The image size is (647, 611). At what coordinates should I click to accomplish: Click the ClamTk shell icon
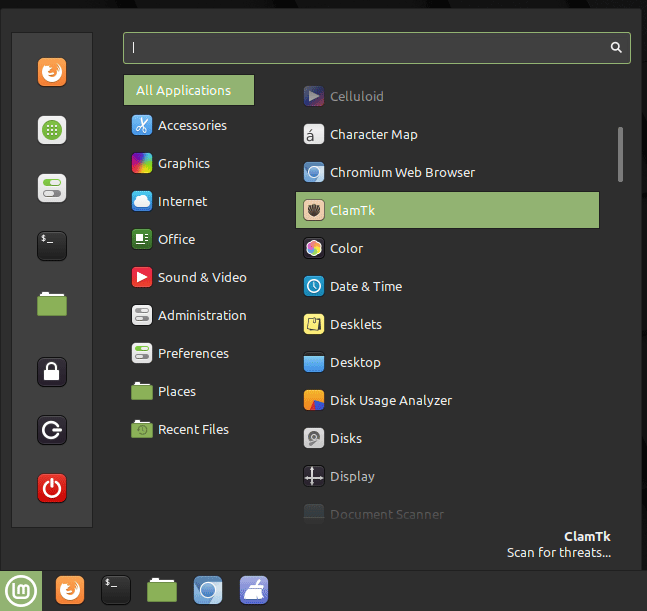[314, 210]
